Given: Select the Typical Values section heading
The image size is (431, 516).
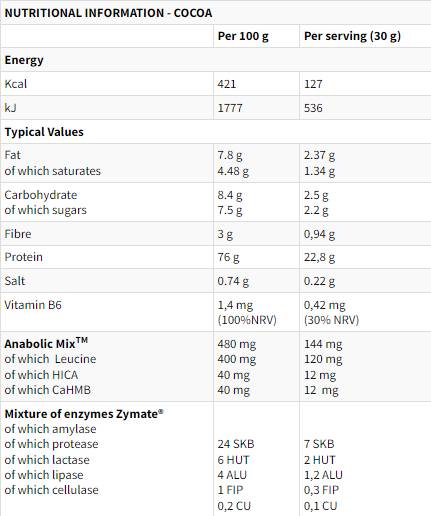Looking at the screenshot, I should [x=44, y=132].
